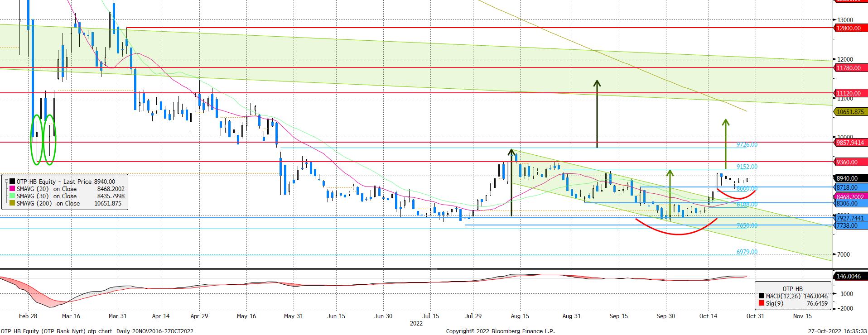This screenshot has width=868, height=335.
Task: Select the 11780.00 resistance level label
Action: (850, 67)
